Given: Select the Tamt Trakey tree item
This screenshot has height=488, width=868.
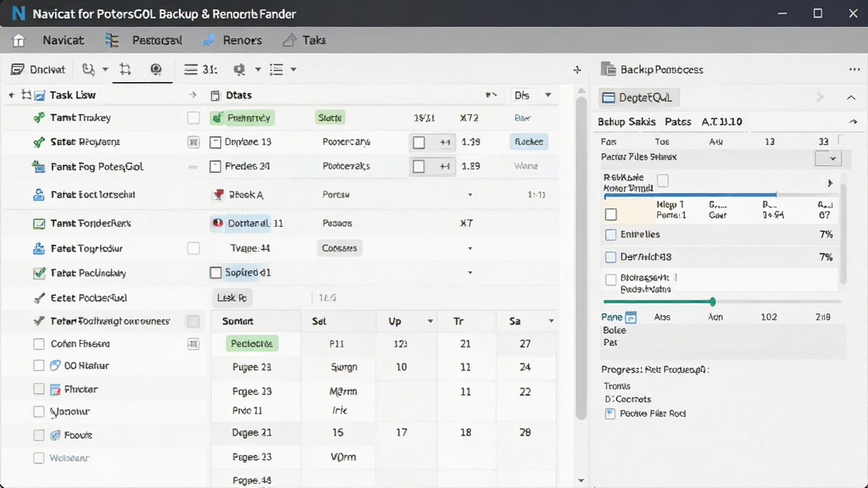Looking at the screenshot, I should tap(81, 118).
